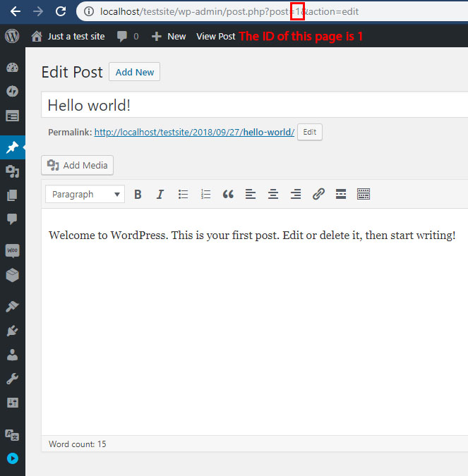Visit site via 'Just a test site'
Screen dimensions: 468x476
[x=68, y=36]
